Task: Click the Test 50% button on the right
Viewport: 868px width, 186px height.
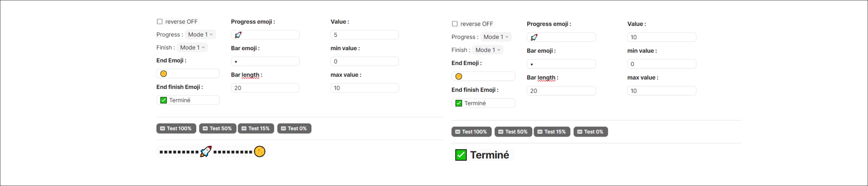Action: [x=513, y=132]
